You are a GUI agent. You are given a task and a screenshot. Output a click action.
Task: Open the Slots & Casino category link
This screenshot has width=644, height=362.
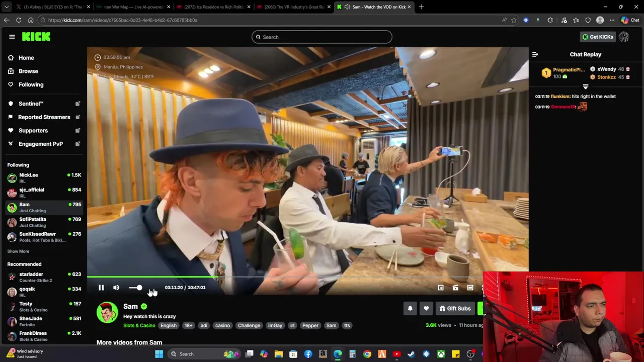(139, 326)
